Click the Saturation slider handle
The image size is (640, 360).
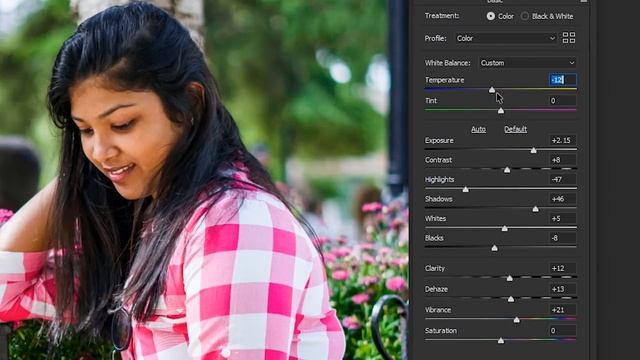tap(501, 341)
